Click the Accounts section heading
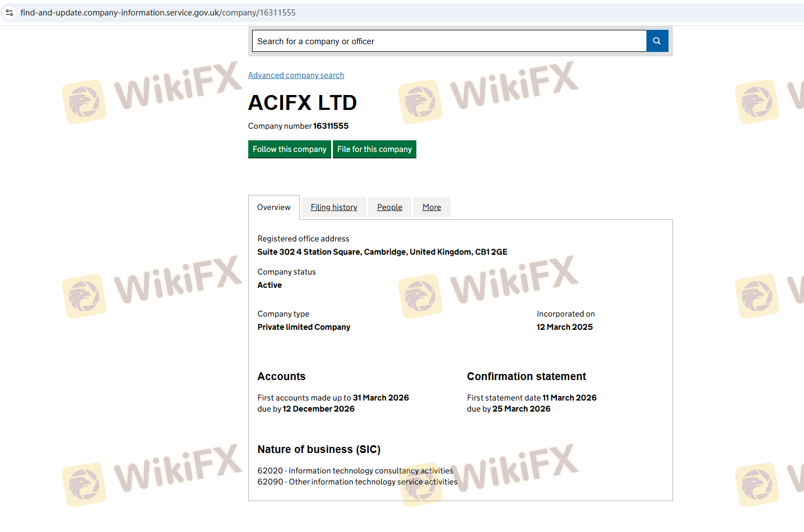Screen dimensions: 804x532 (x=281, y=376)
